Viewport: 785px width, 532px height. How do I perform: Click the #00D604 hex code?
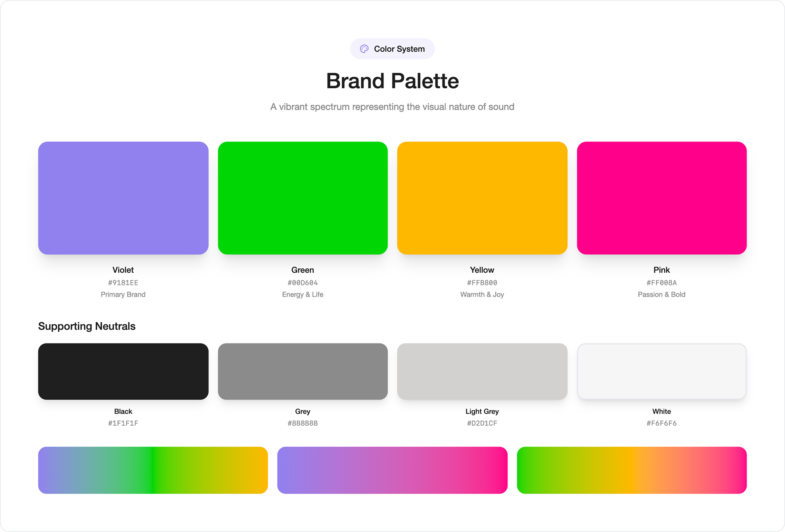coord(303,283)
